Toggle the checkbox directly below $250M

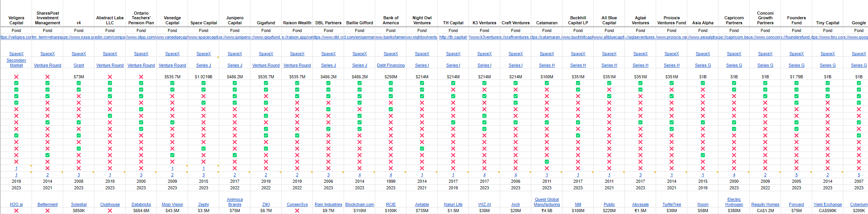coord(391,83)
